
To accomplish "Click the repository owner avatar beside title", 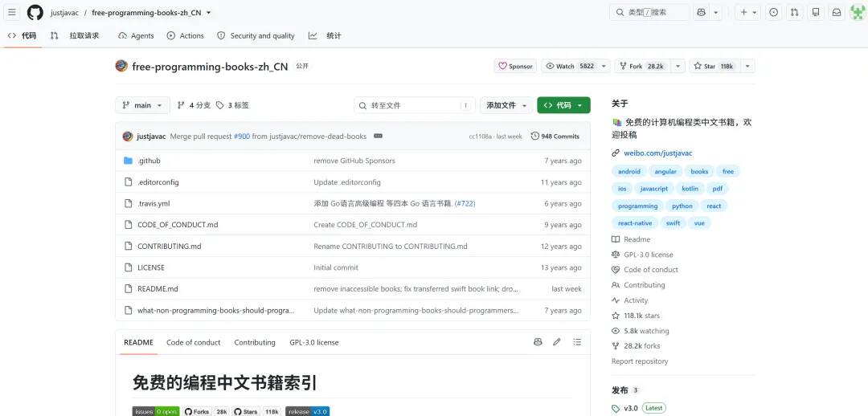I will tap(121, 67).
